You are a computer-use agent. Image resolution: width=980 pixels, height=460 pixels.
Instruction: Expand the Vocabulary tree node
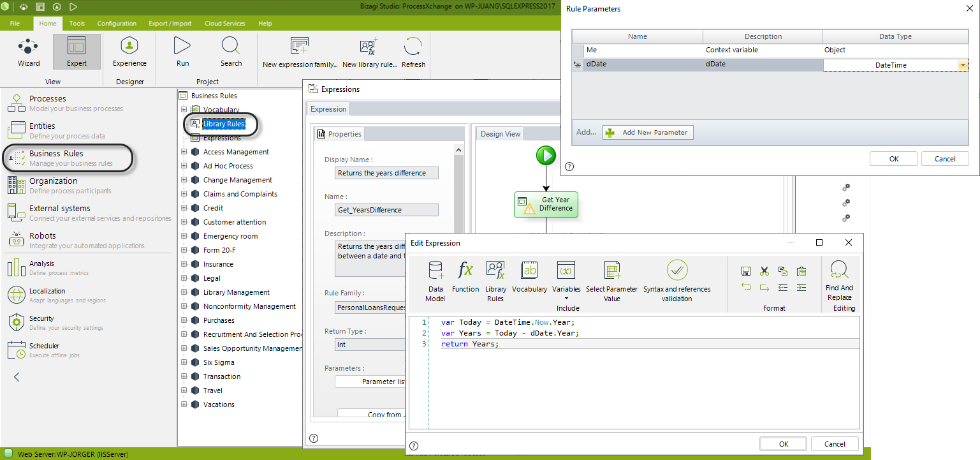184,110
